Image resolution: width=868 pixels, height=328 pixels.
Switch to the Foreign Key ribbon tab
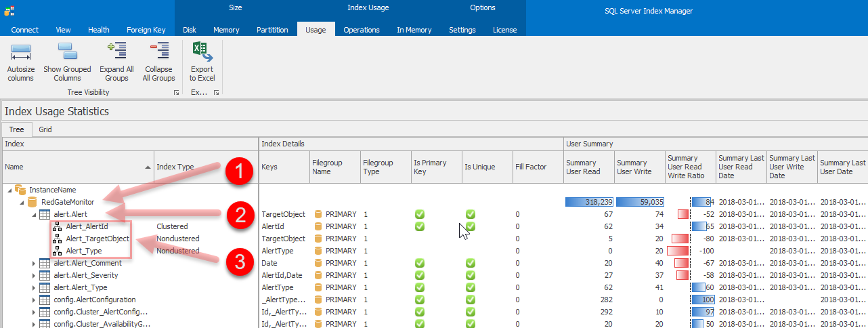pyautogui.click(x=146, y=30)
